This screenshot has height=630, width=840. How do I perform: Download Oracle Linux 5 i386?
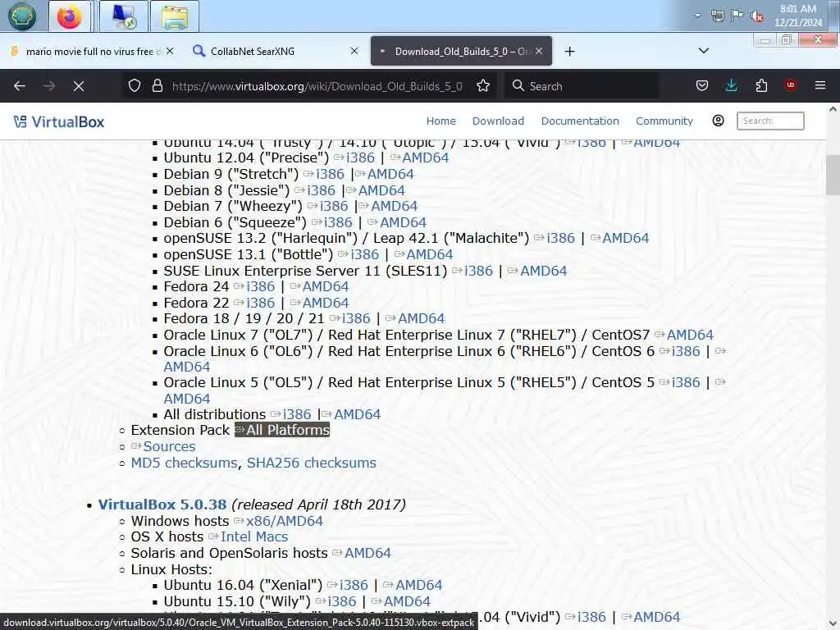[686, 382]
